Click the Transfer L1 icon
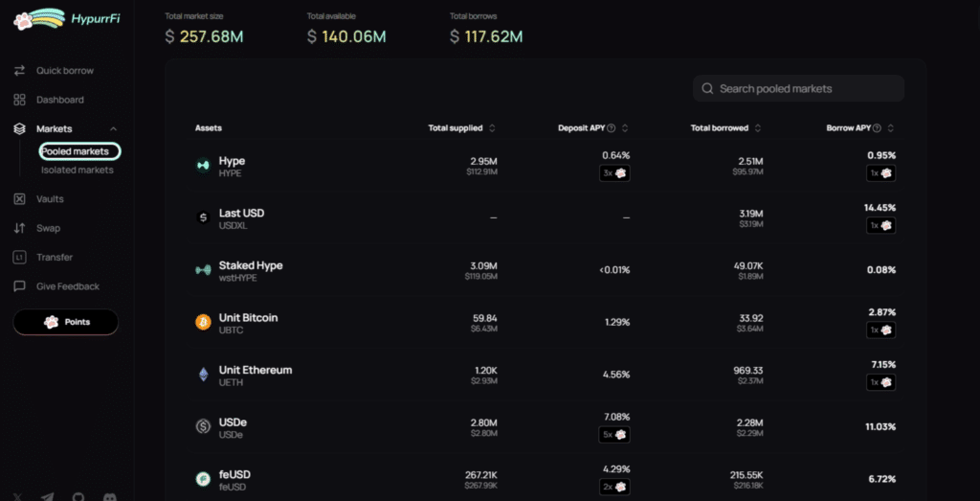 [19, 257]
